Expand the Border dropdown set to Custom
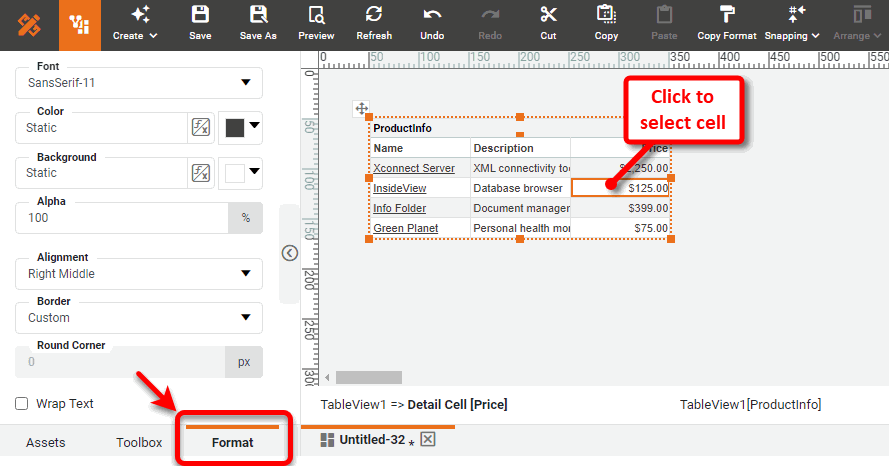Image resolution: width=889 pixels, height=466 pixels. 139,318
